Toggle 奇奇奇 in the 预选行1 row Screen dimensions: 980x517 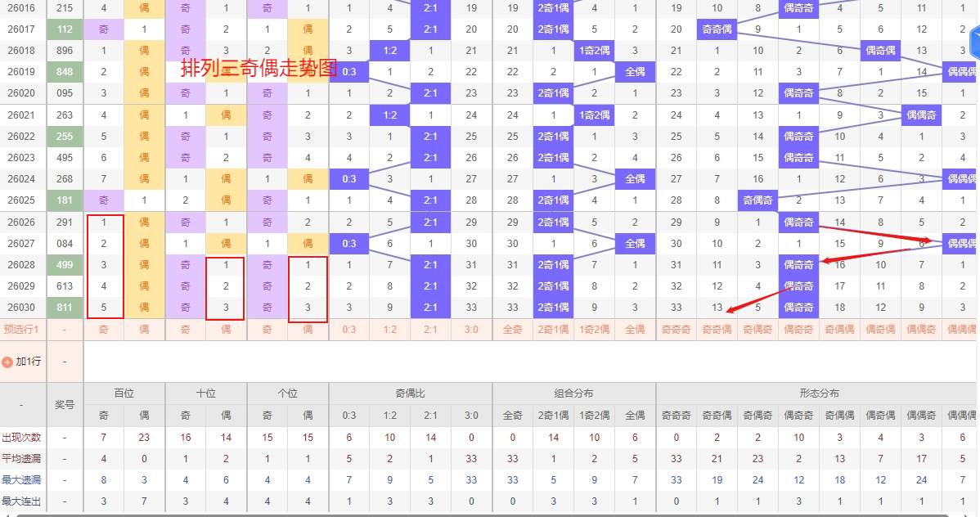(x=677, y=330)
